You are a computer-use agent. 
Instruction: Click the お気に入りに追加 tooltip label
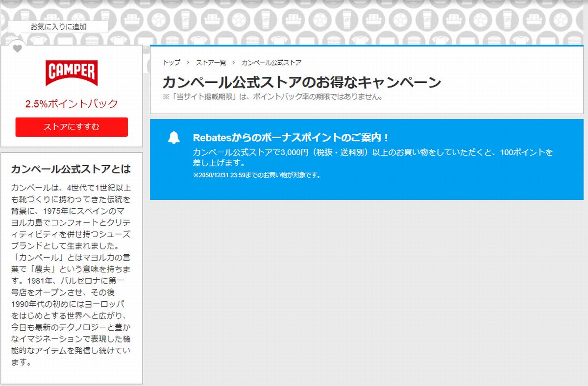coord(58,27)
